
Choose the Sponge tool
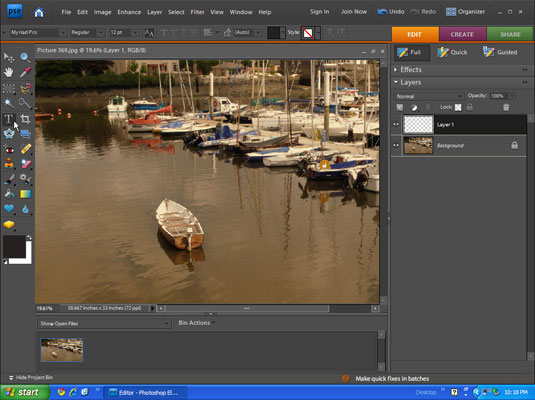9,224
